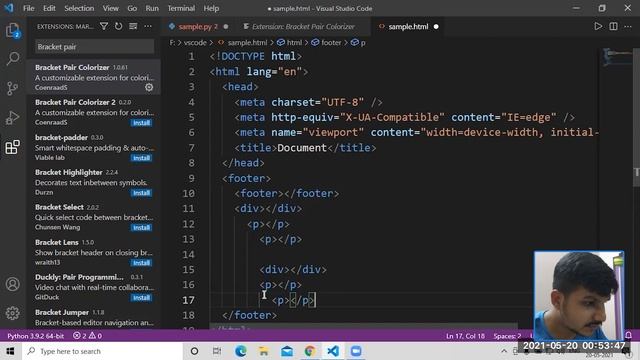Install the Bracket Lens extension

pos(141,262)
